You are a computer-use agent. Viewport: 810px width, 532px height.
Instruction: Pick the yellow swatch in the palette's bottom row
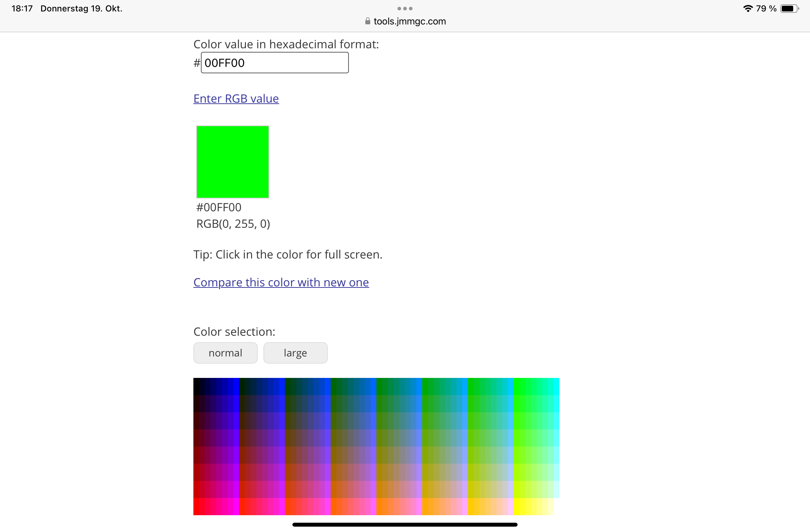(517, 507)
